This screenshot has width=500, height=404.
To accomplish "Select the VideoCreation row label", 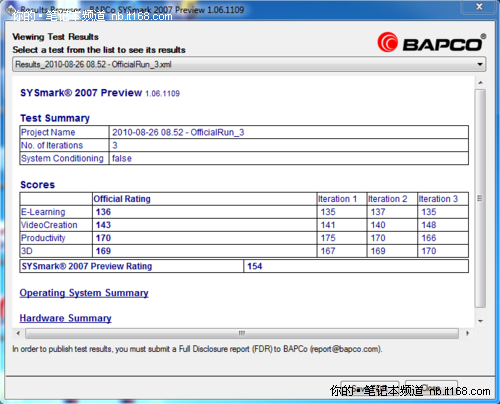I will pyautogui.click(x=49, y=225).
